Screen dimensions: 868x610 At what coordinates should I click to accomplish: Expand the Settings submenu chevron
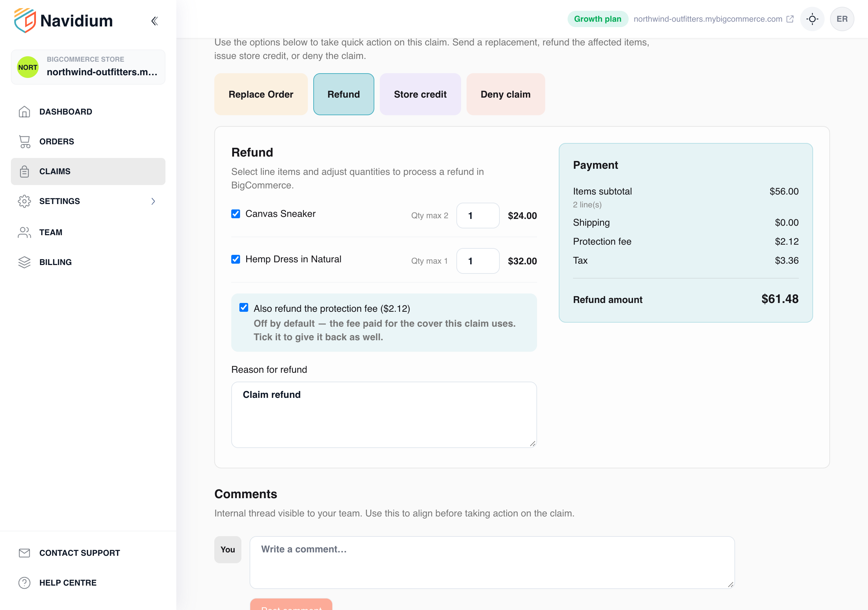pos(153,201)
